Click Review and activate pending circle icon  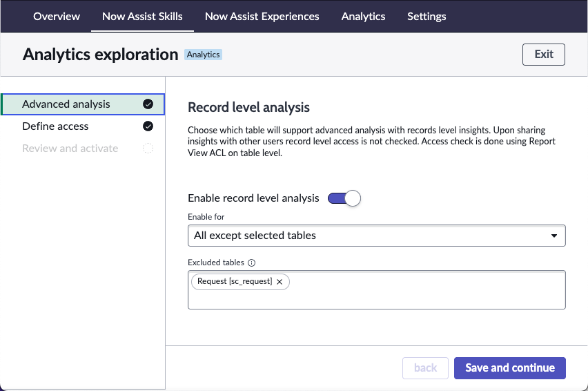point(148,149)
